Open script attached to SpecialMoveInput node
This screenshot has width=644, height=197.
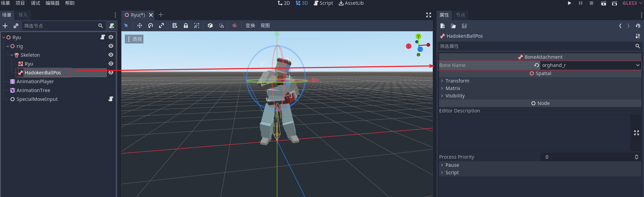(x=111, y=99)
